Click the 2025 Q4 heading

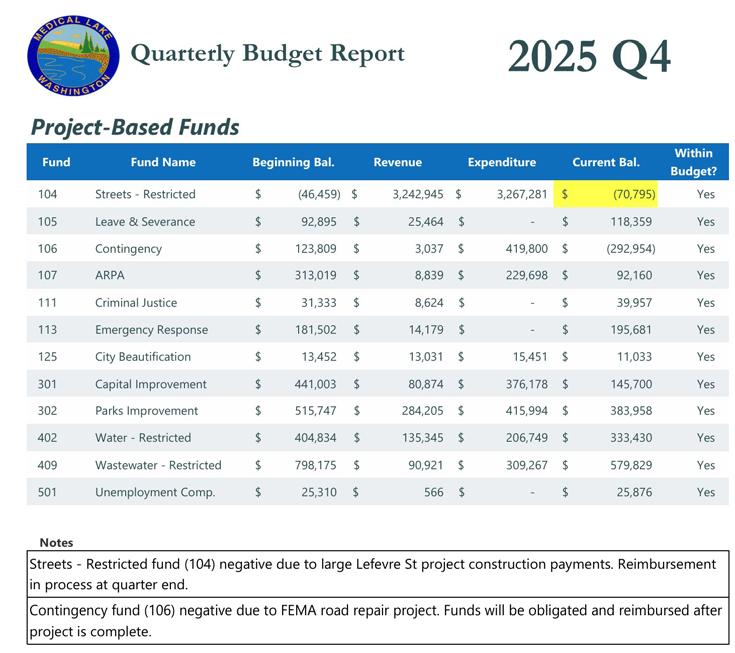tap(589, 57)
